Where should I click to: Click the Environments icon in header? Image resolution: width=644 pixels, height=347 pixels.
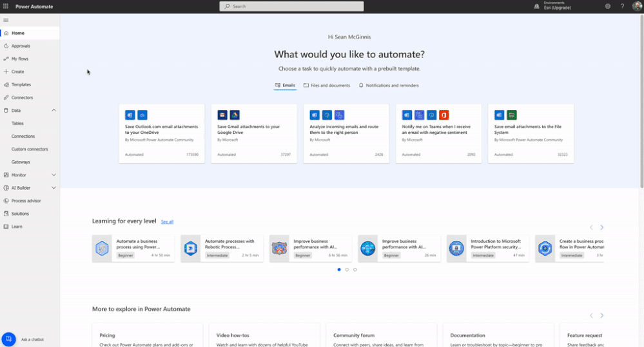[536, 6]
